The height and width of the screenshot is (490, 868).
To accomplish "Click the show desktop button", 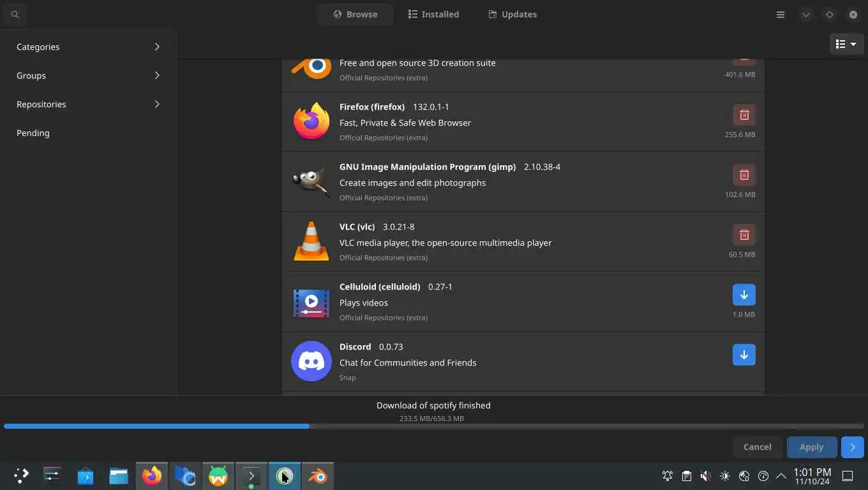I will pyautogui.click(x=848, y=476).
